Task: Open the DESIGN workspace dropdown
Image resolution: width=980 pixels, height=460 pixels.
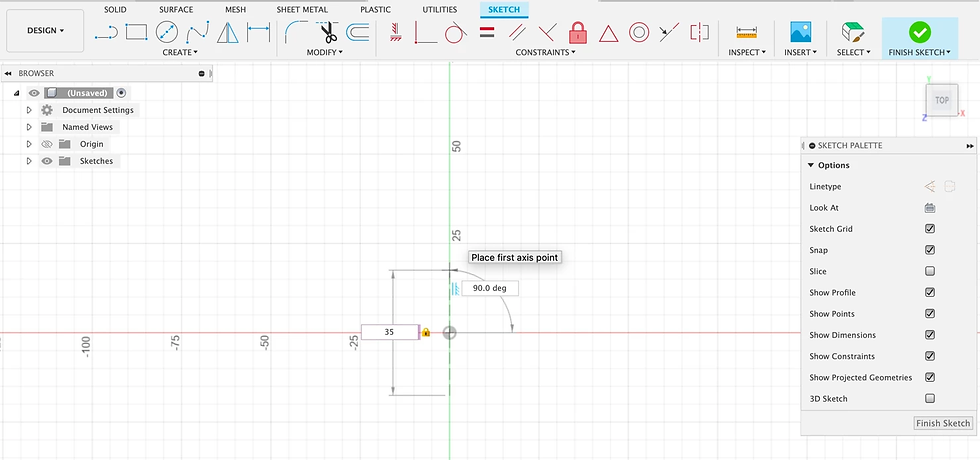Action: click(45, 31)
